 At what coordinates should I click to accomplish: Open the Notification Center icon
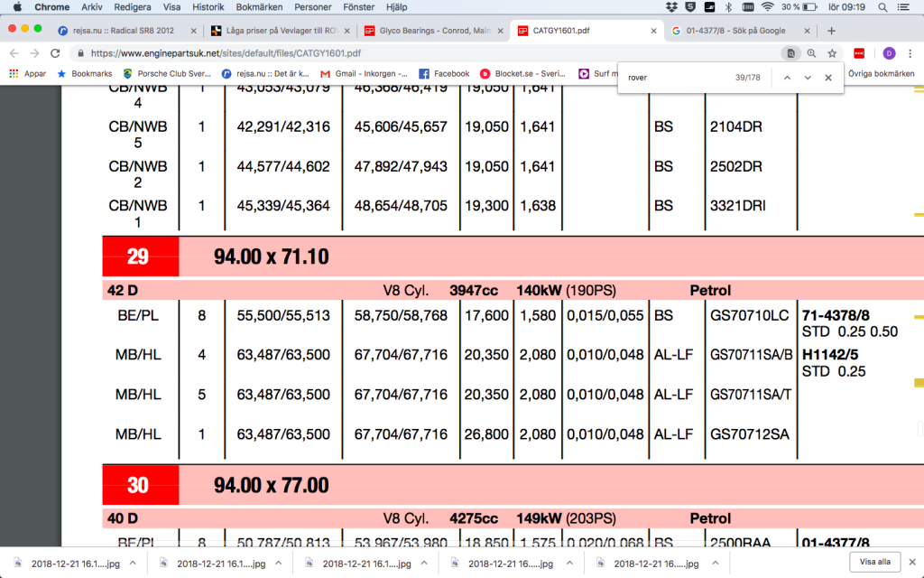point(902,7)
